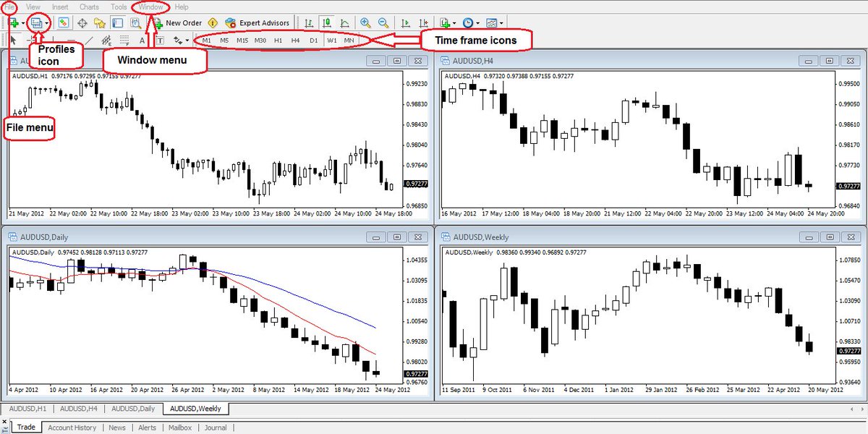Click the Indicators list icon

(x=445, y=23)
